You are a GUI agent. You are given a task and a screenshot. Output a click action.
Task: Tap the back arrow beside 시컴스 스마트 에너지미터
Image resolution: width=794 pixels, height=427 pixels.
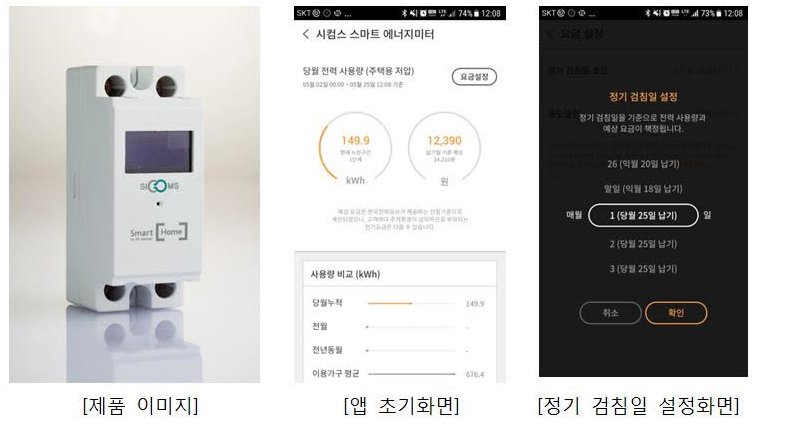pyautogui.click(x=305, y=34)
